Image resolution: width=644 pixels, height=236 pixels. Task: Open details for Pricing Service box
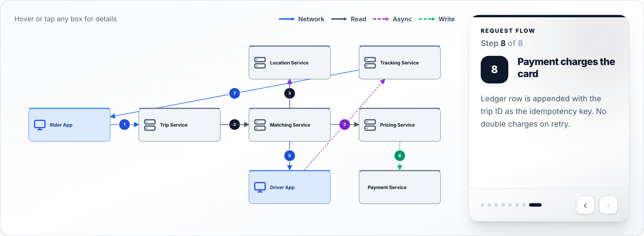click(x=400, y=125)
